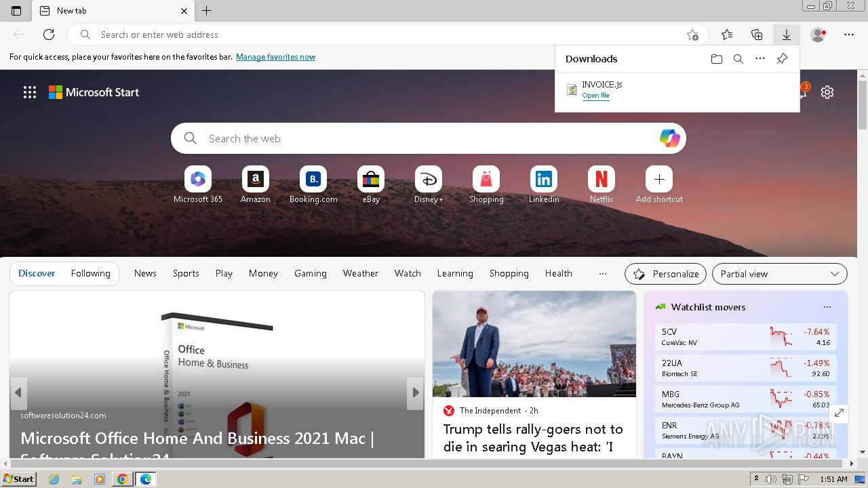Open the 5CV CureVac stock row
This screenshot has height=488, width=868.
pyautogui.click(x=746, y=337)
